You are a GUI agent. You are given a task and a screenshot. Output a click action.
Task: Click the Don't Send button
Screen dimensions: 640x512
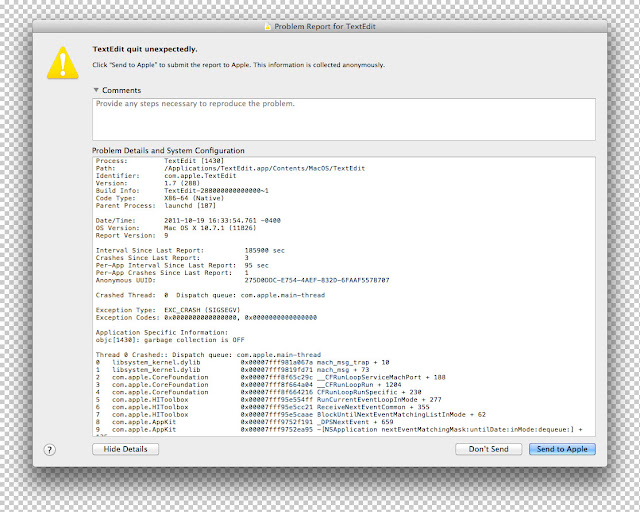coord(489,449)
